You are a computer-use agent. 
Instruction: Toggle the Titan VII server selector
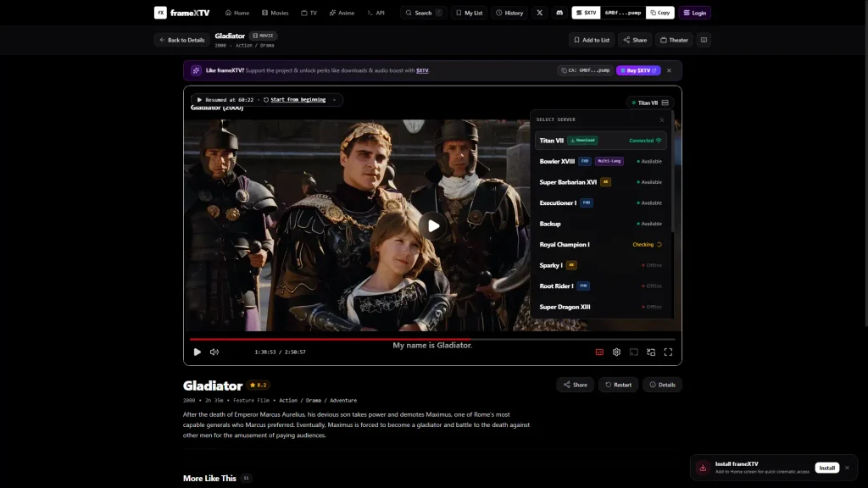pyautogui.click(x=650, y=103)
